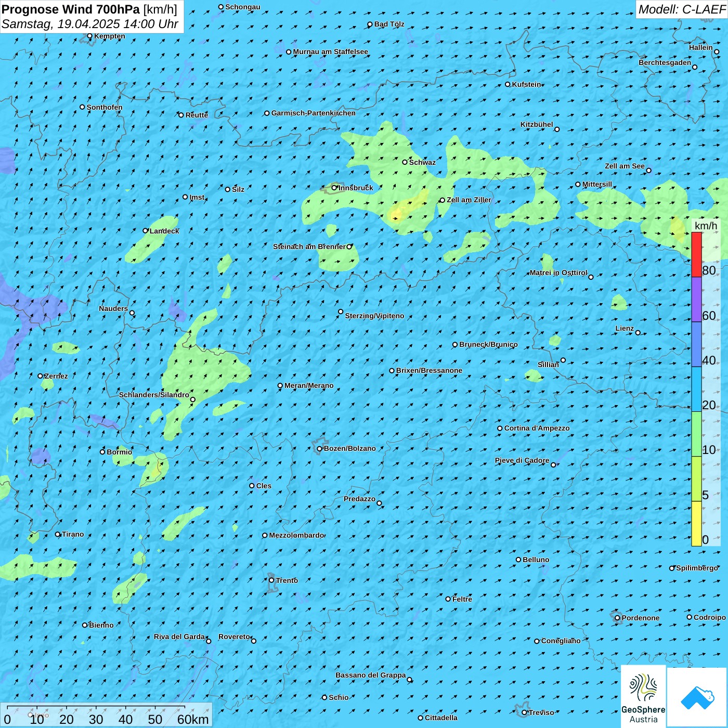
Task: Click the title 'Prognose Wind 700hPa'
Action: [x=71, y=9]
